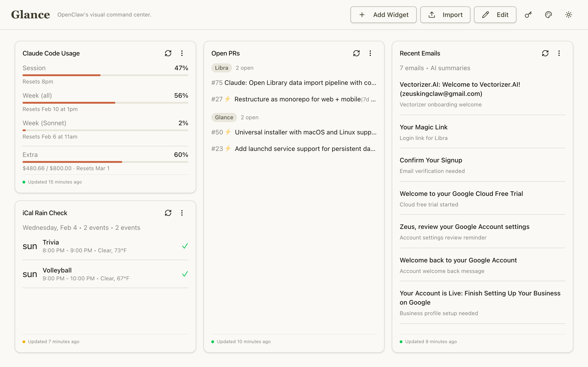Toggle the checkmark on the Volleyball event
The width and height of the screenshot is (588, 367).
pos(185,274)
